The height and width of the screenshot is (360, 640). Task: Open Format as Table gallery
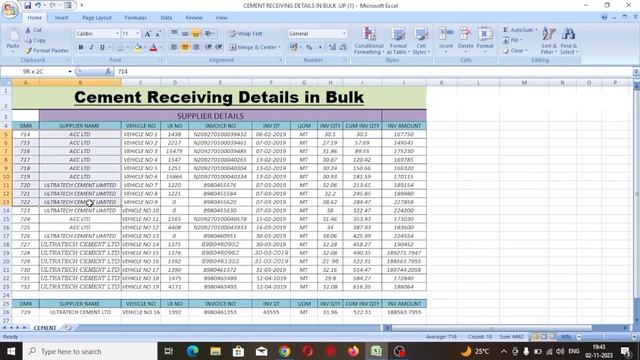pos(398,40)
